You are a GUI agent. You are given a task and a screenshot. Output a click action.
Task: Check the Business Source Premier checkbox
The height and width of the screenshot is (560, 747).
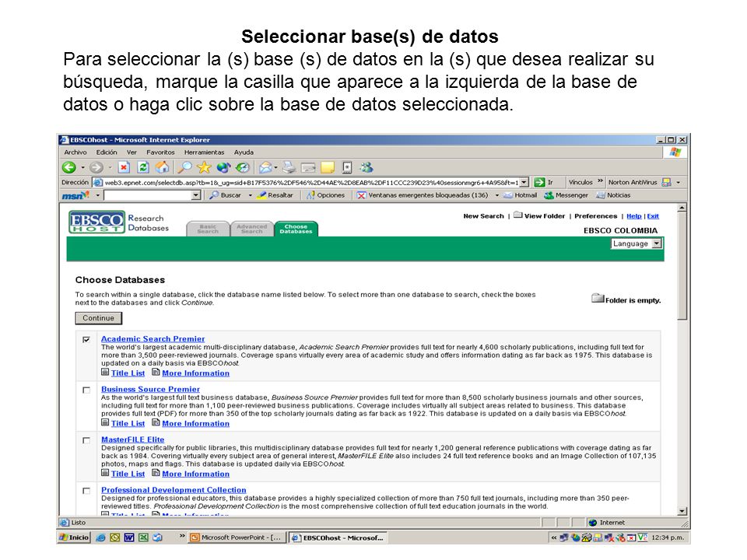click(x=86, y=390)
